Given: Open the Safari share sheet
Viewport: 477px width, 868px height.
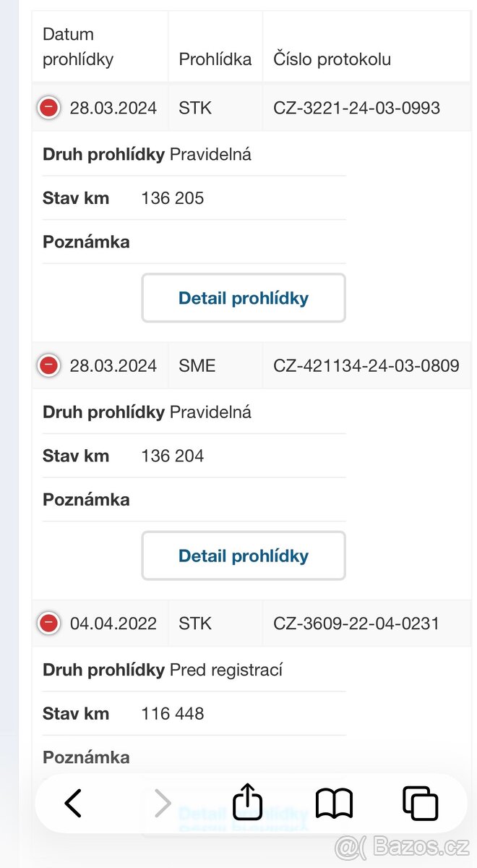Looking at the screenshot, I should tap(247, 801).
